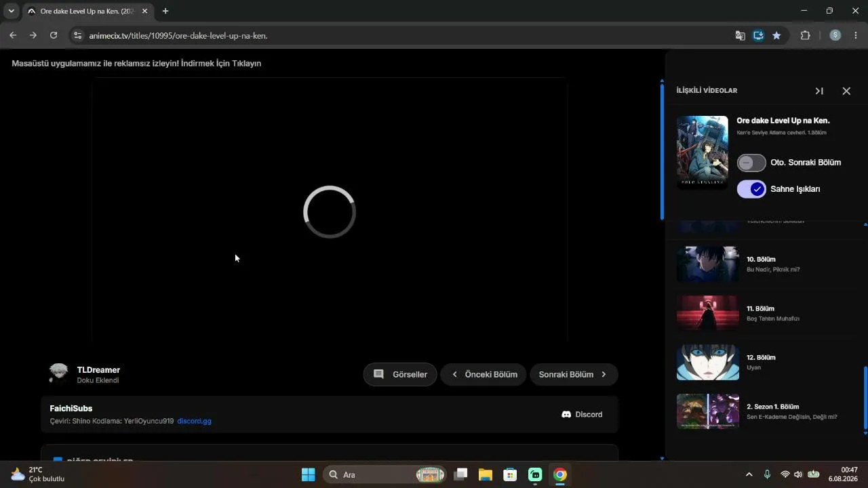Follow the discord.gg link

point(194,421)
